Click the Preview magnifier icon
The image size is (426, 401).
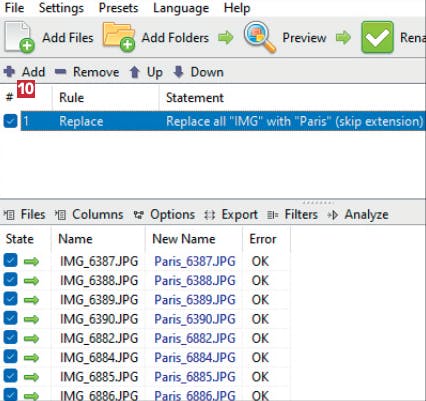point(260,37)
